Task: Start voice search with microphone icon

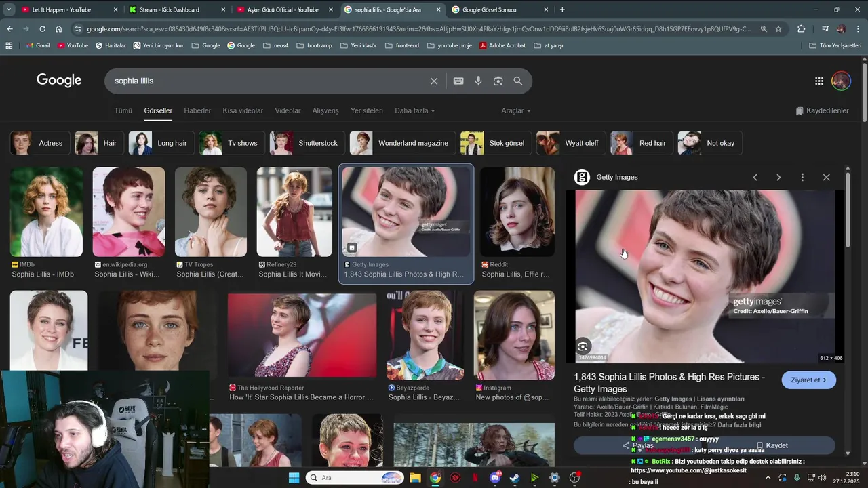Action: coord(478,81)
